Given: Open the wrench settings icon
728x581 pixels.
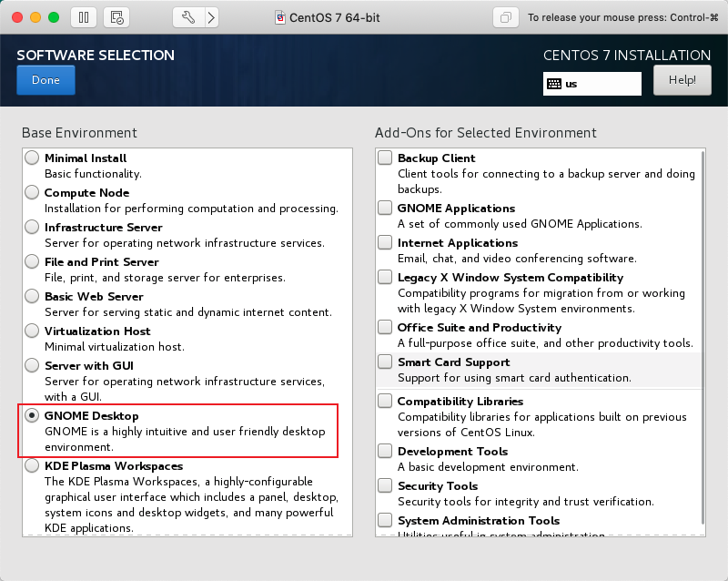Looking at the screenshot, I should click(188, 17).
